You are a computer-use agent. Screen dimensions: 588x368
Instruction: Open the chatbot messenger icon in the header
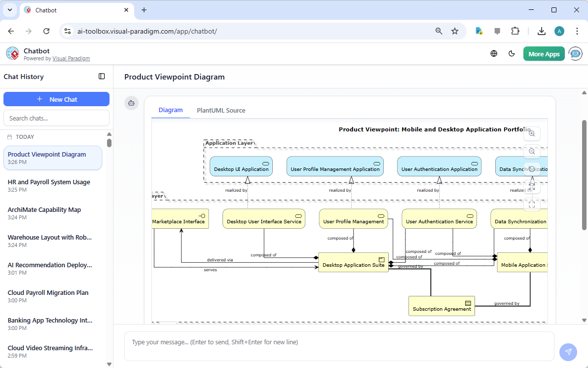[x=575, y=53]
